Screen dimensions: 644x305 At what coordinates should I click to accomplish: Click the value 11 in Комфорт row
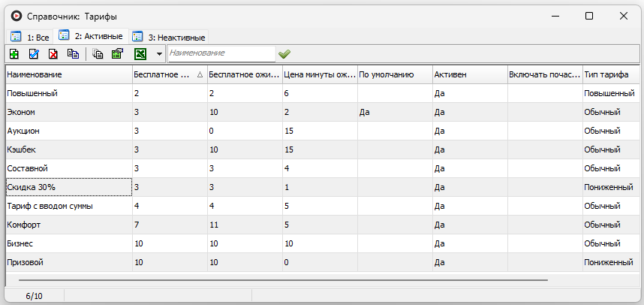(x=245, y=225)
